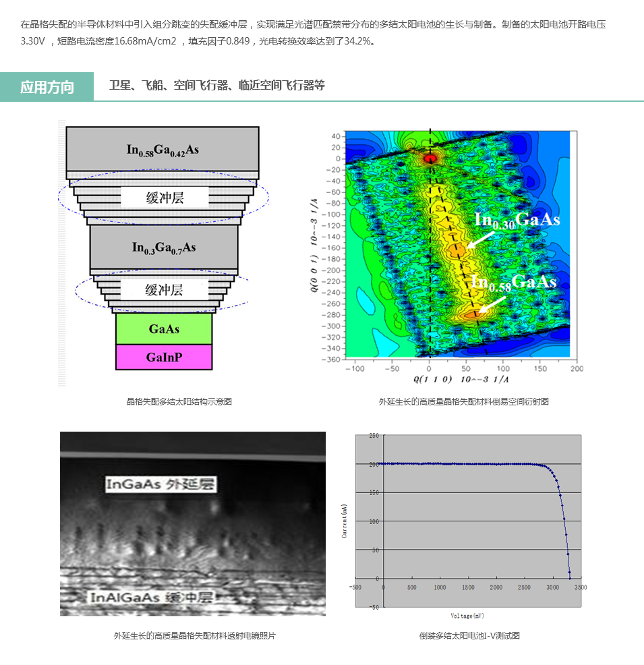
Task: Click the In0.3Ga0.7As layer block
Action: click(x=164, y=248)
